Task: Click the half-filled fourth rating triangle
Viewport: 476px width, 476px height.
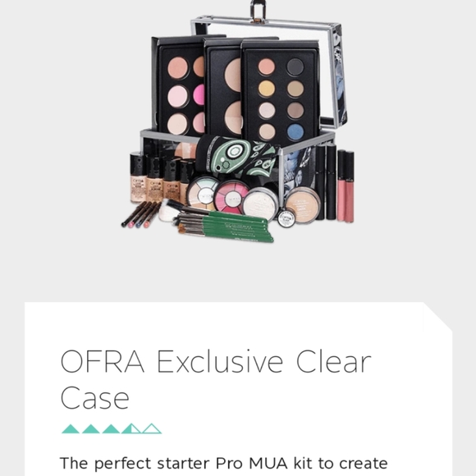Action: (x=131, y=428)
